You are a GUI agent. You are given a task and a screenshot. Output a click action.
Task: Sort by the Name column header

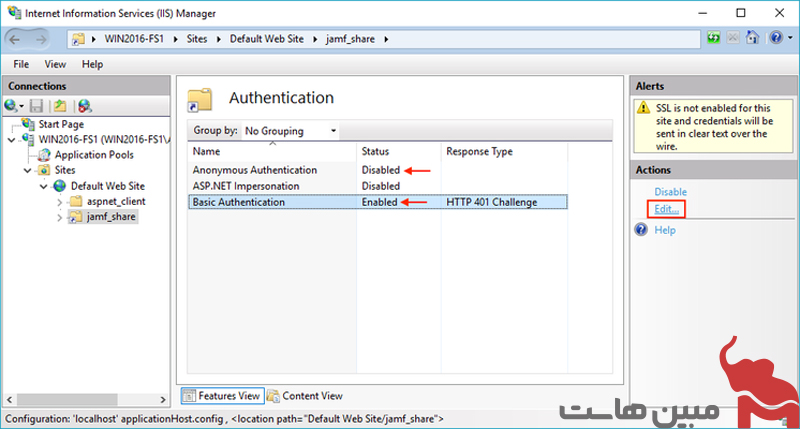pyautogui.click(x=272, y=152)
